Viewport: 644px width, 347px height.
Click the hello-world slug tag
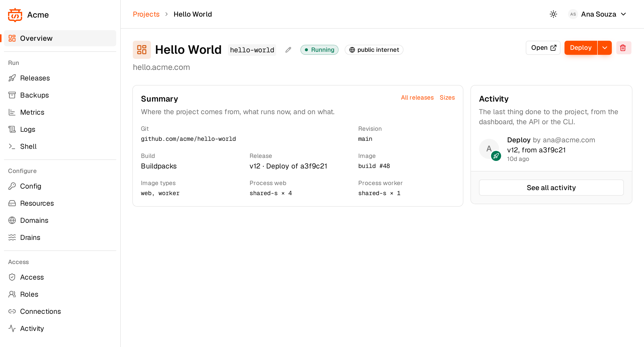[252, 50]
